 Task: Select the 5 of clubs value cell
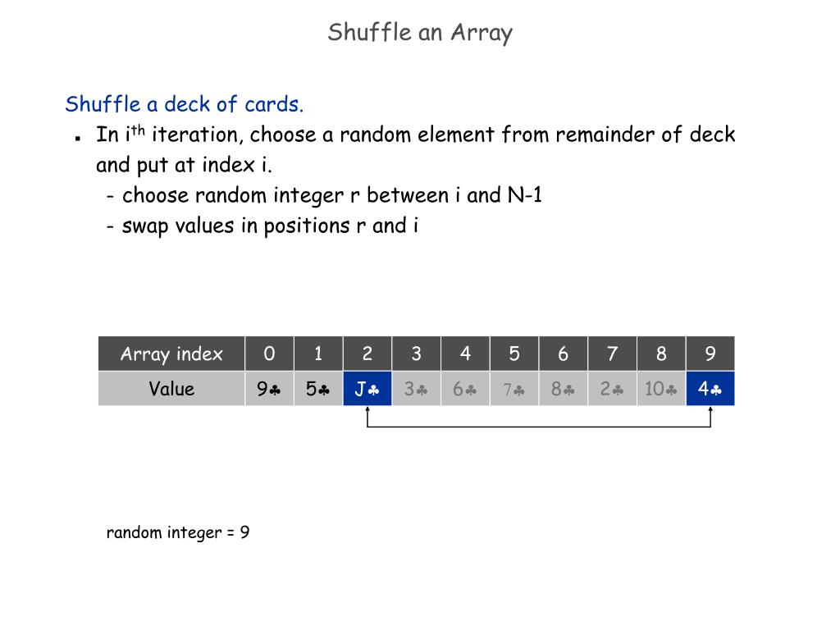click(318, 388)
